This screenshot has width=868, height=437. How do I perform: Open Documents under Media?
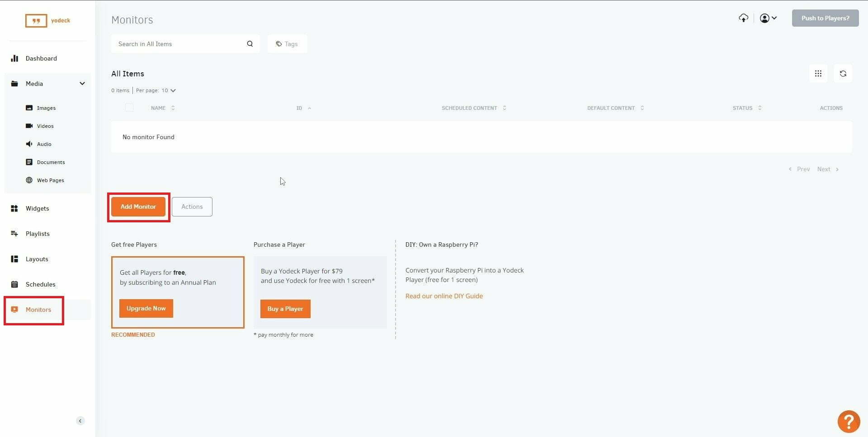pos(51,162)
